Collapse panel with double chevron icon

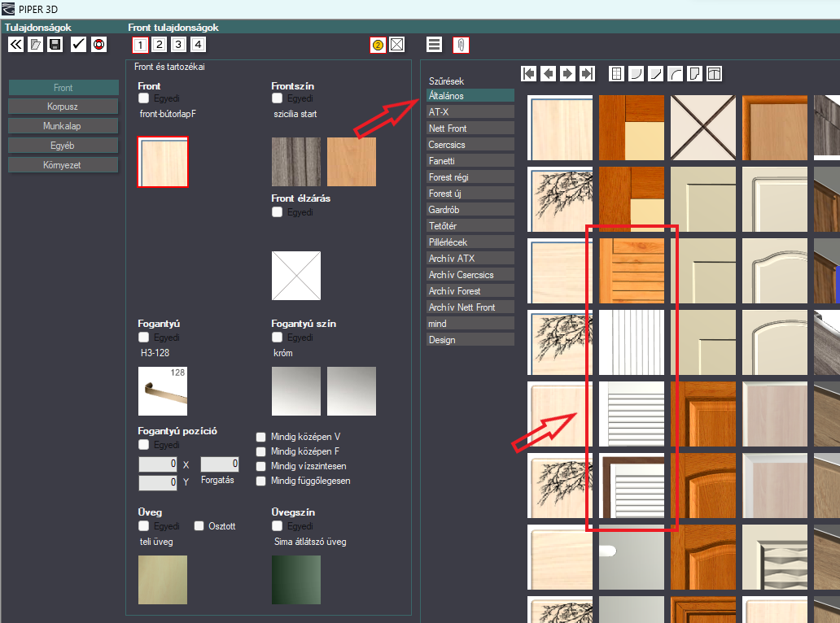(16, 45)
